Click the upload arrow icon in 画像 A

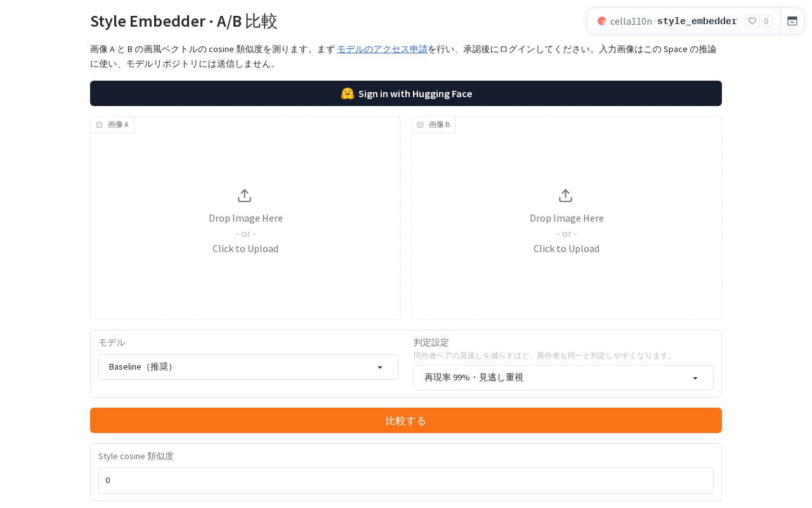click(245, 196)
